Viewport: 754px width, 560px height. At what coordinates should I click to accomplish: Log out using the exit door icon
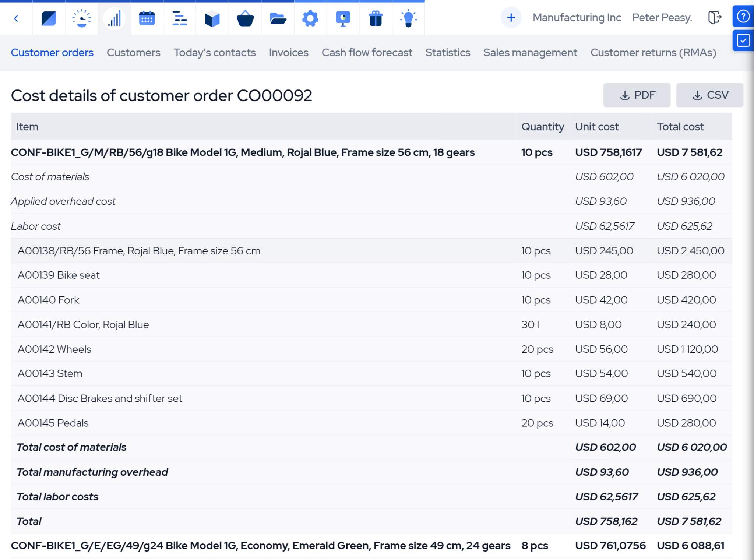pos(715,17)
